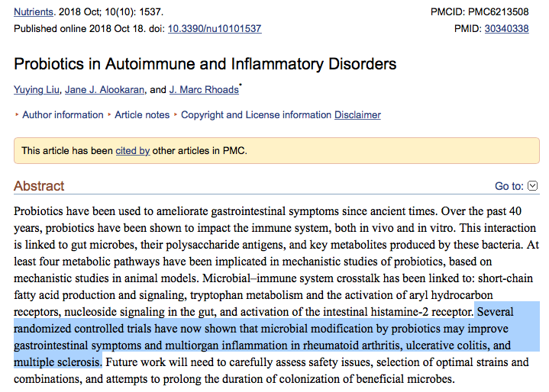Click the article title about Probiotics
The width and height of the screenshot is (549, 392).
coord(205,63)
